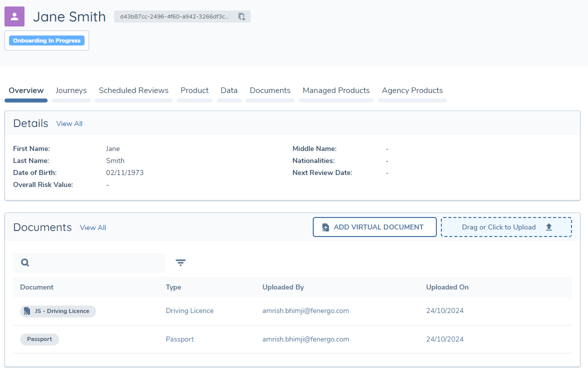Click the document icon on the JS - Driving Licence chip
588x372 pixels.
[27, 311]
